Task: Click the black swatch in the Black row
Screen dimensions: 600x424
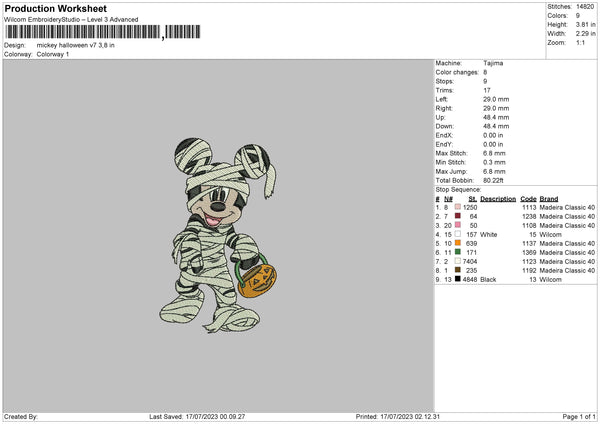Action: click(x=458, y=279)
